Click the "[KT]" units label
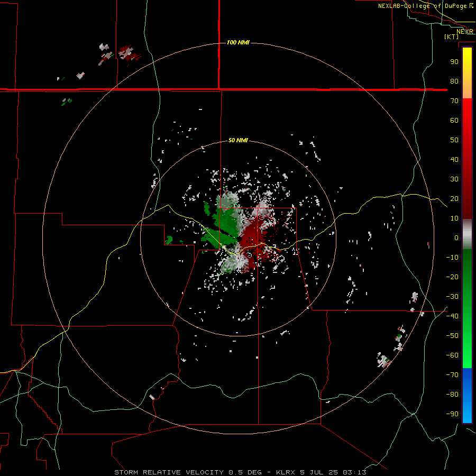Viewport: 476px width, 476px height. coord(452,36)
